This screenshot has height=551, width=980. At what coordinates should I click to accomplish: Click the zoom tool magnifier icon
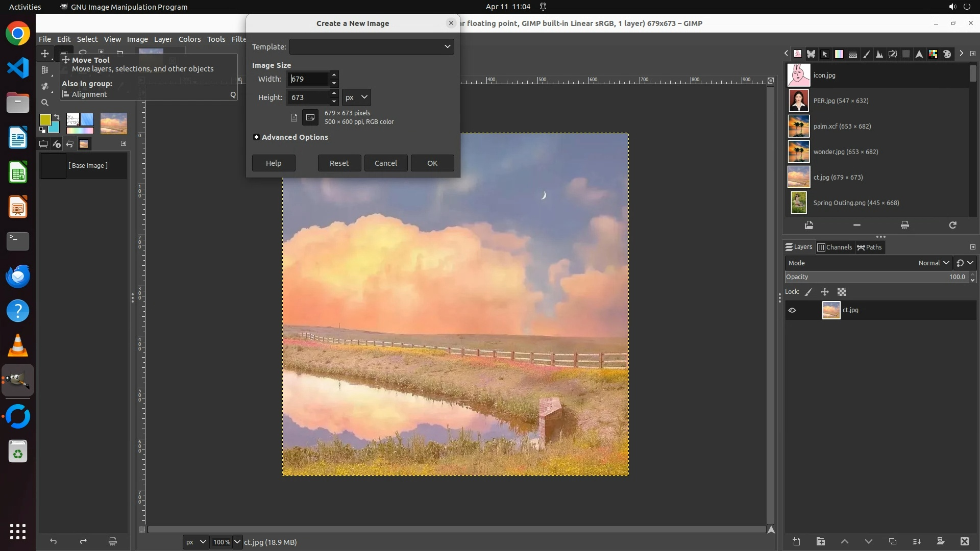point(45,103)
